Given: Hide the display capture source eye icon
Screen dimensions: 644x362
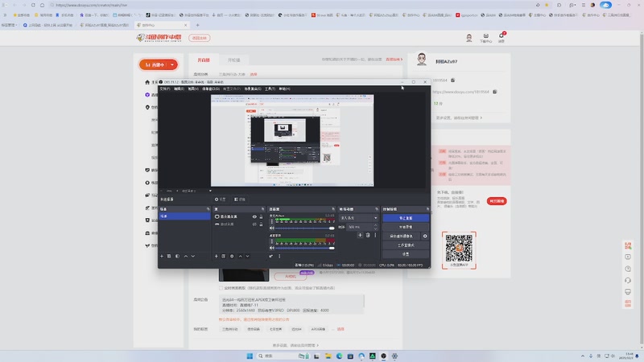Looking at the screenshot, I should (x=254, y=216).
